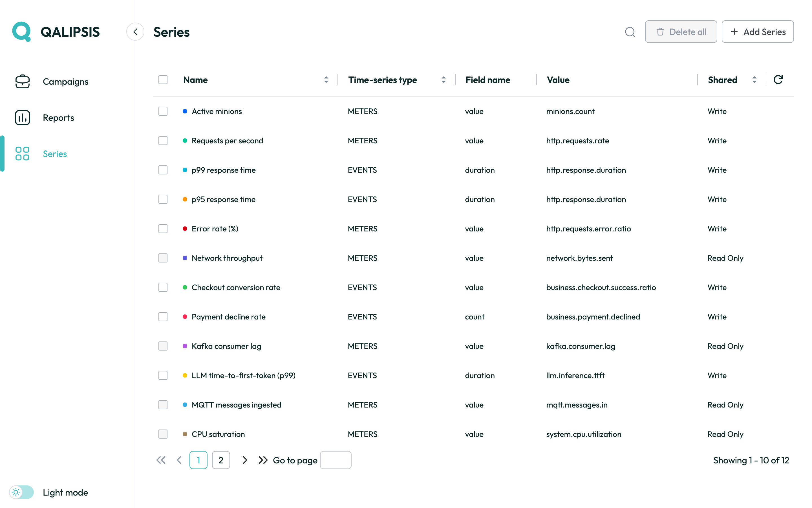Click the p95 response time orange dot

pos(185,199)
